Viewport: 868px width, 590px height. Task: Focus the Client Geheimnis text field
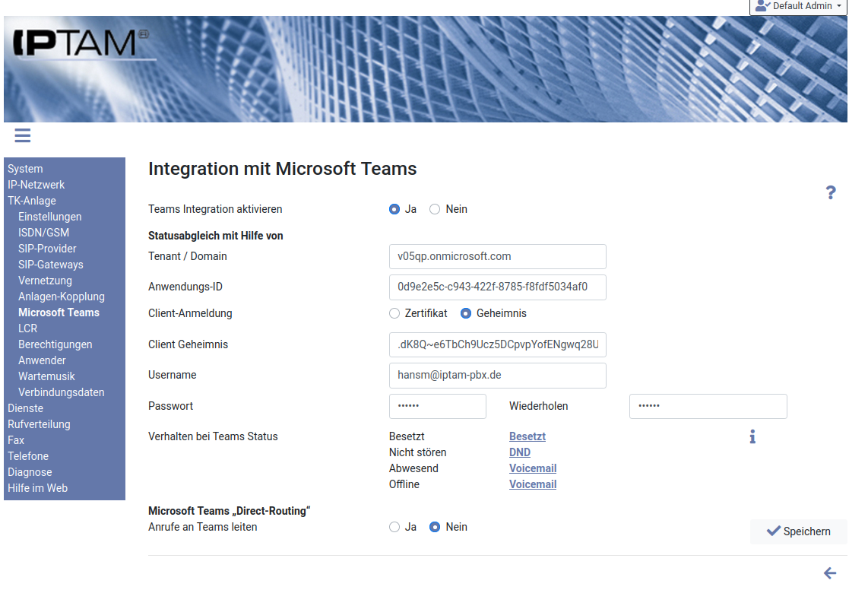[497, 344]
